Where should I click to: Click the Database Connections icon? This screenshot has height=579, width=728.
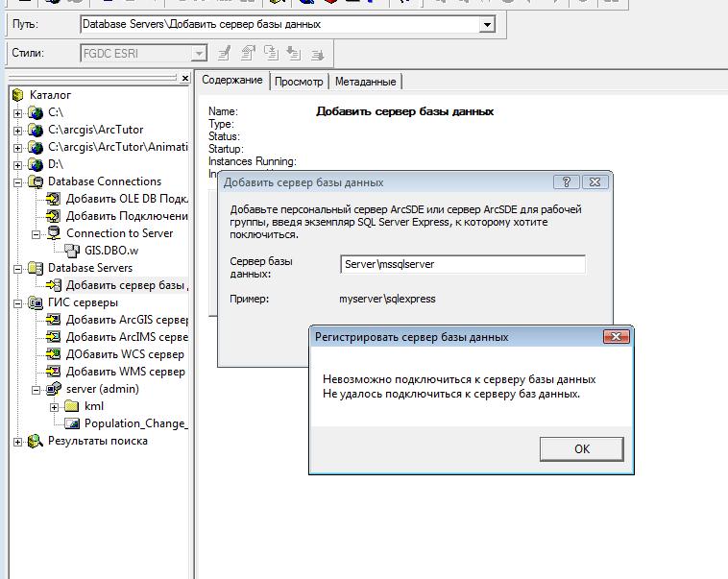(x=36, y=181)
